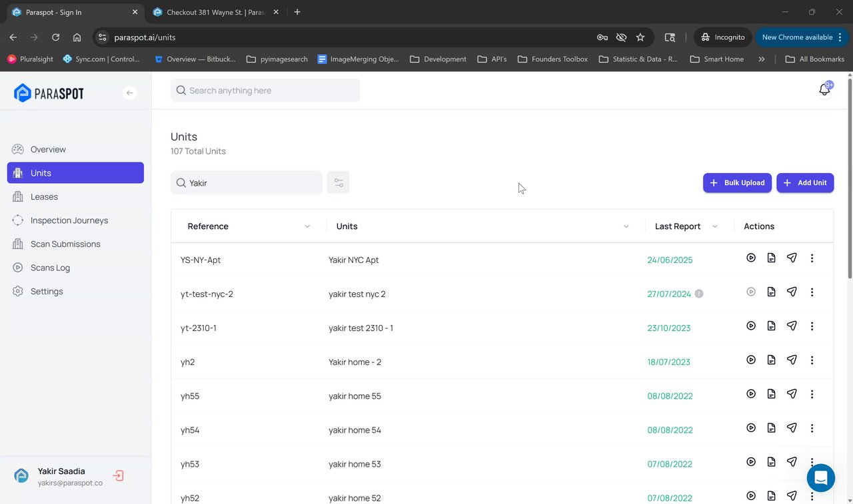
Task: Open report document icon for yt-2310-1 row
Action: (x=771, y=326)
